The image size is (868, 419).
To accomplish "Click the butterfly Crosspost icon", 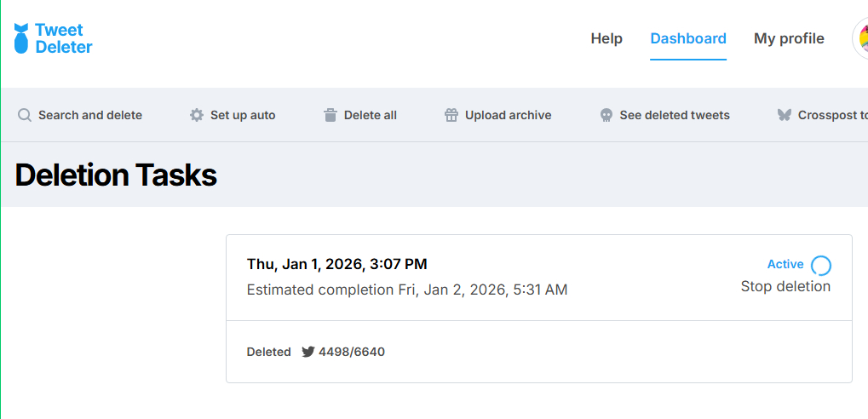I will pos(785,115).
